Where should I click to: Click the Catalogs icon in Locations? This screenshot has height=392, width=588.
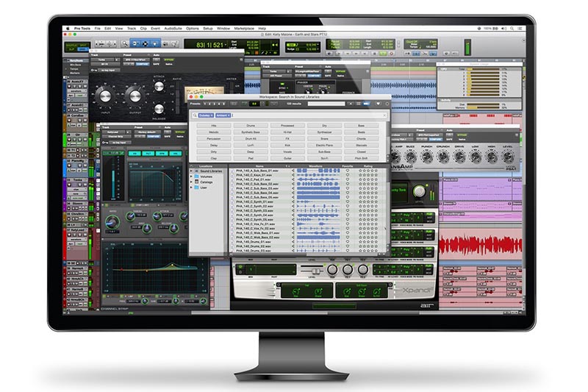point(196,182)
